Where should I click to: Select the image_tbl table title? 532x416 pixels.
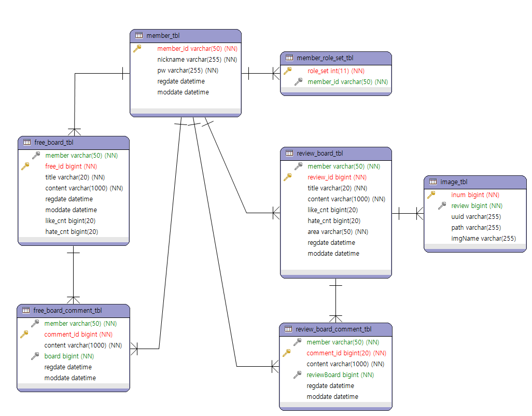[x=454, y=182]
